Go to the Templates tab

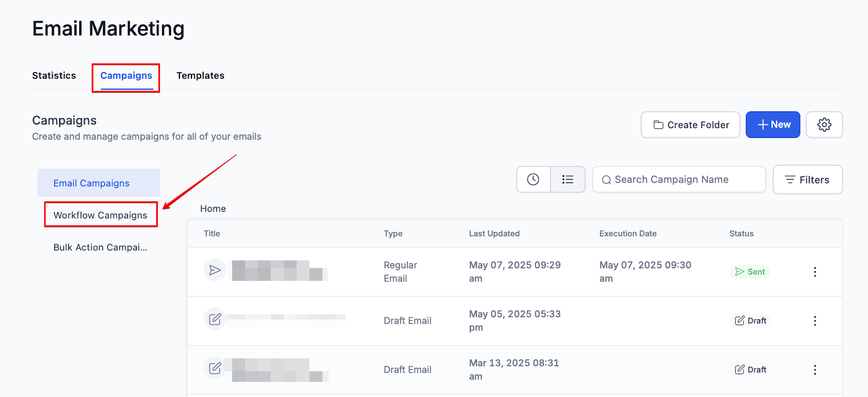click(200, 75)
